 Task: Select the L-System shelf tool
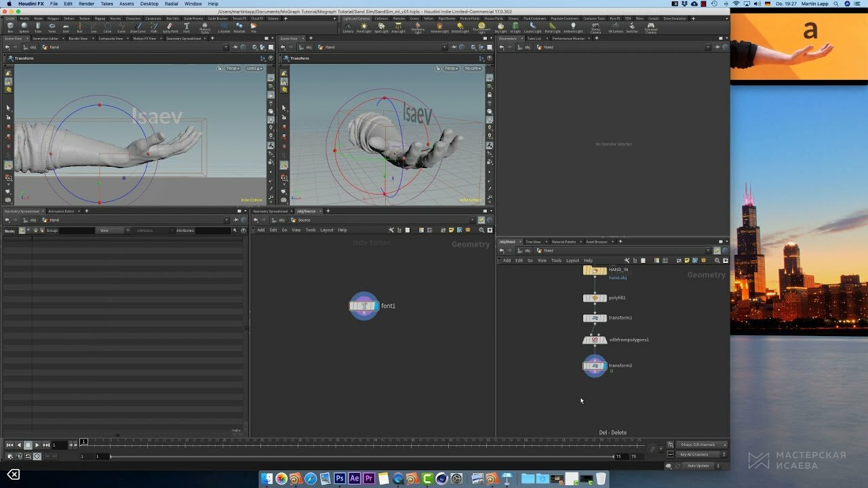click(x=224, y=26)
